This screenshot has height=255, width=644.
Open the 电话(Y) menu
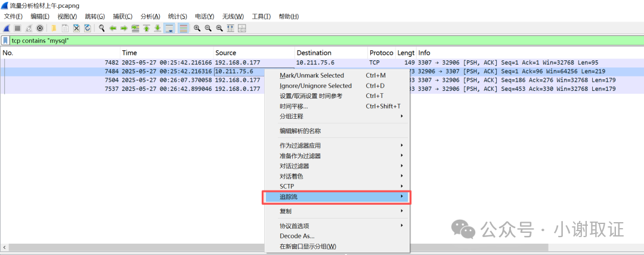click(x=205, y=17)
